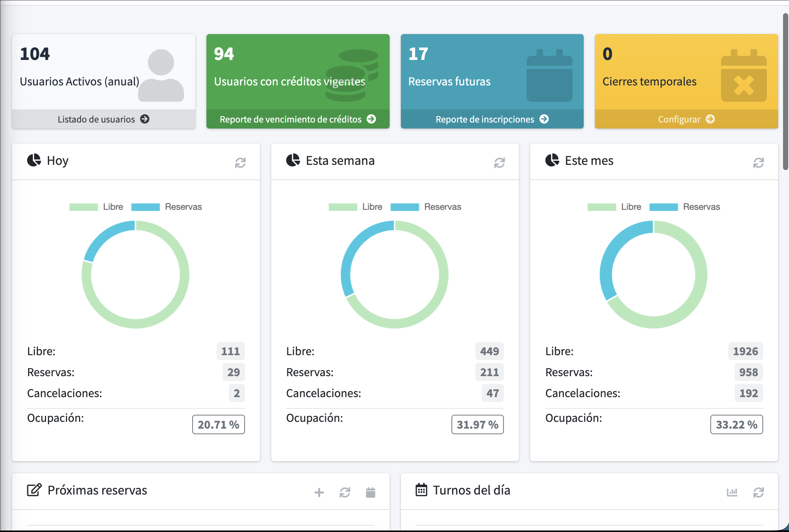Image resolution: width=789 pixels, height=532 pixels.
Task: Refresh the Este mes panel
Action: pyautogui.click(x=759, y=163)
